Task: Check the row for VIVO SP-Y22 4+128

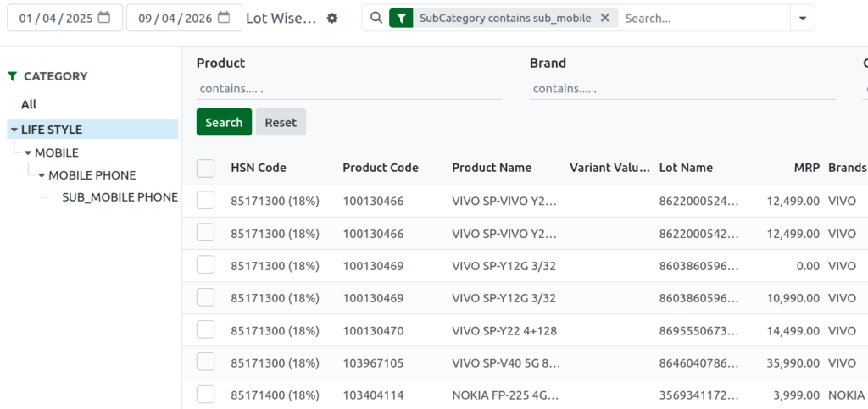Action: (x=205, y=330)
